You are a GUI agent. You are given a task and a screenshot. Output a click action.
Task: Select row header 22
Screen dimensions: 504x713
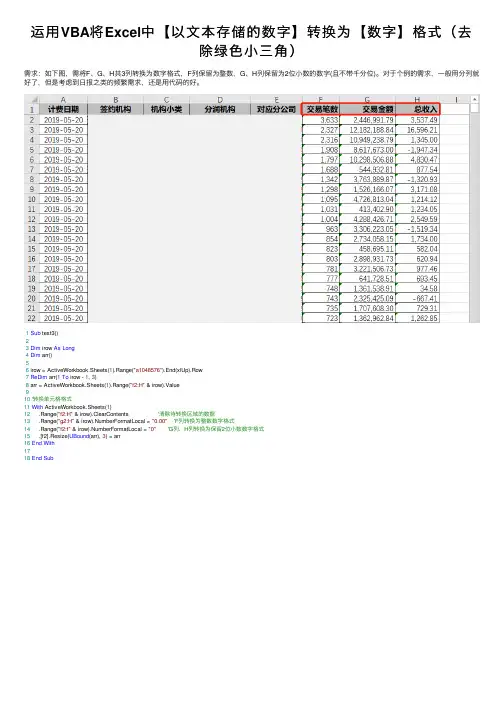coord(32,318)
